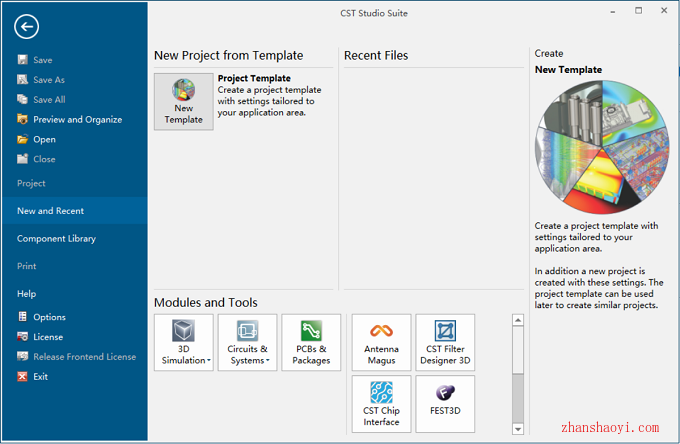This screenshot has height=444, width=680.
Task: Launch the Antenna Magus tool
Action: [381, 343]
